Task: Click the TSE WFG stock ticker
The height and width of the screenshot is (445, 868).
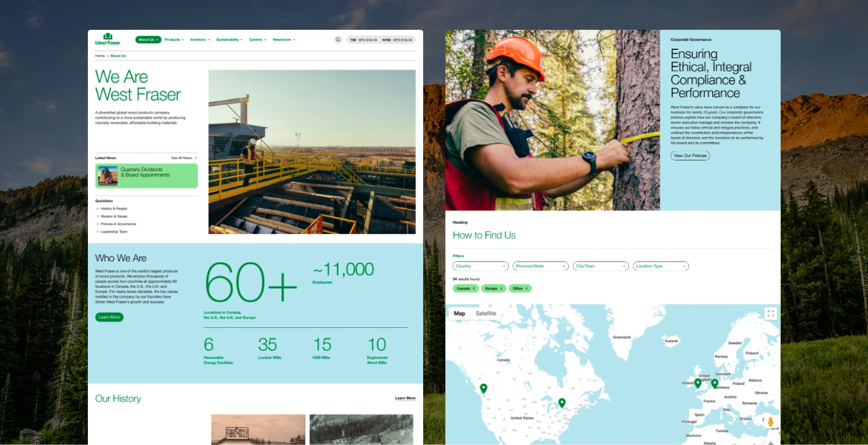Action: (363, 40)
